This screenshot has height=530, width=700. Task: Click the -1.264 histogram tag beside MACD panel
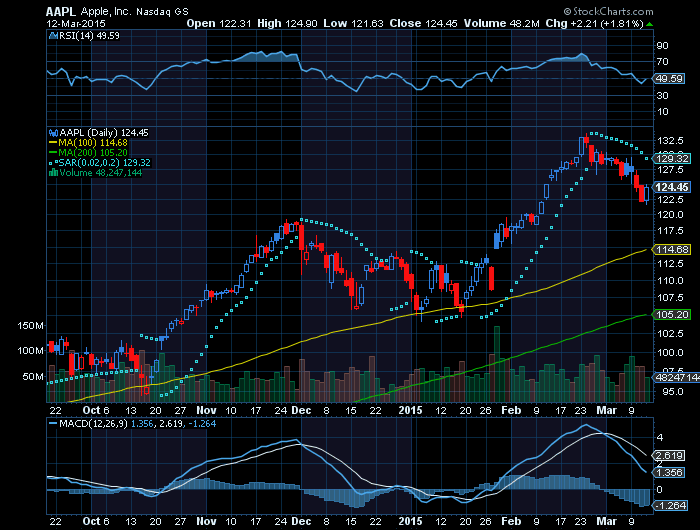[x=669, y=505]
